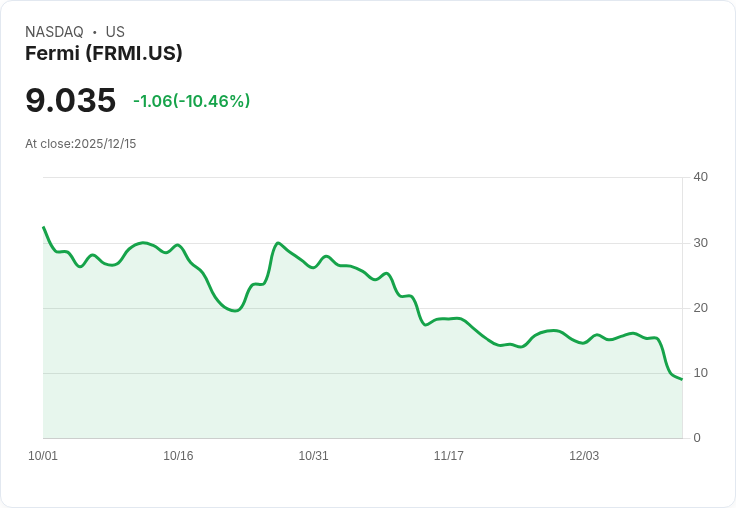Click the 40 value on y-axis
The height and width of the screenshot is (508, 736).
[700, 177]
